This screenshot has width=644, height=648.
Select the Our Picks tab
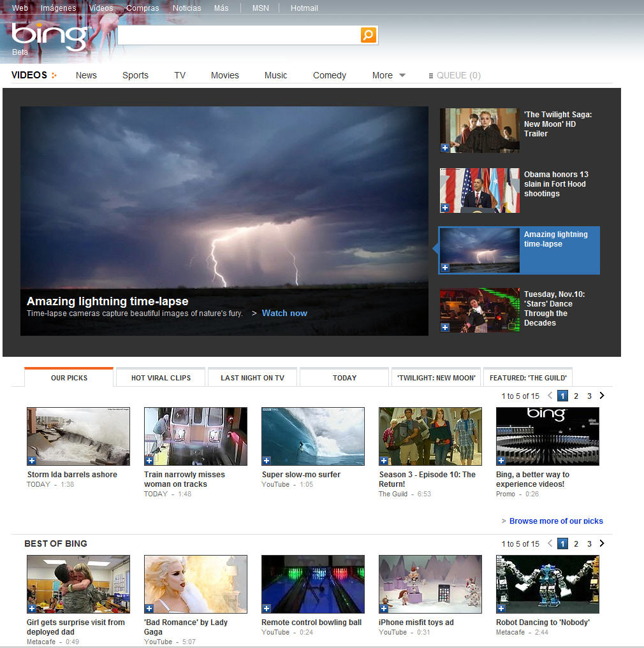(x=69, y=378)
